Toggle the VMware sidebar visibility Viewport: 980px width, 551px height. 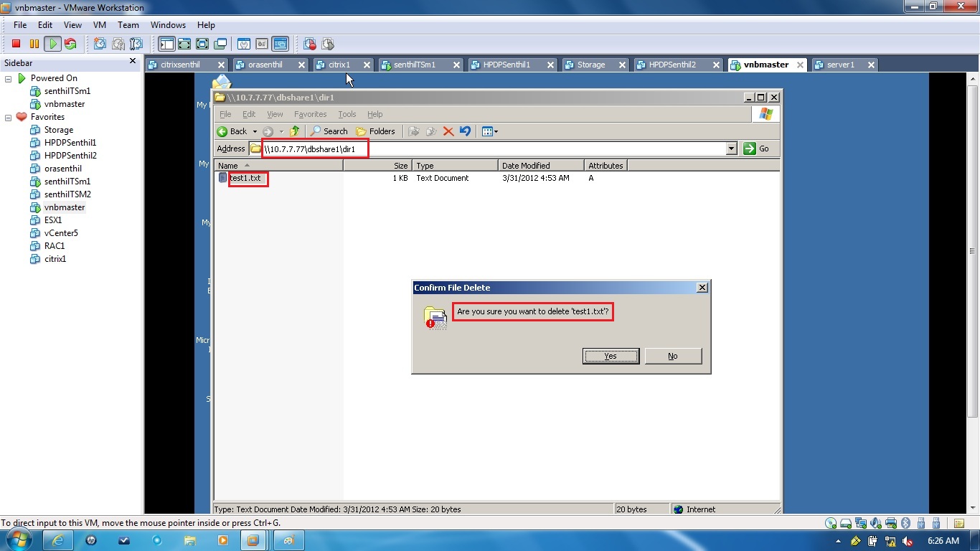click(166, 44)
